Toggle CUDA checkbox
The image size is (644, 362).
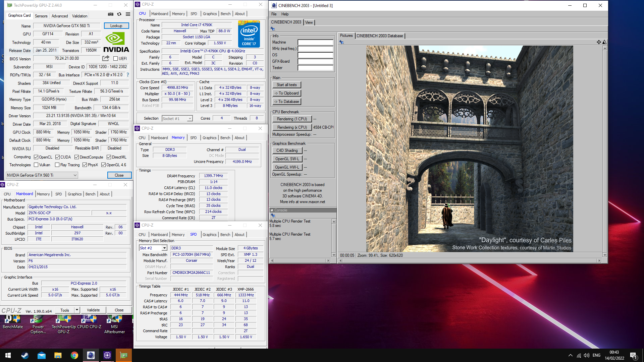pyautogui.click(x=57, y=157)
